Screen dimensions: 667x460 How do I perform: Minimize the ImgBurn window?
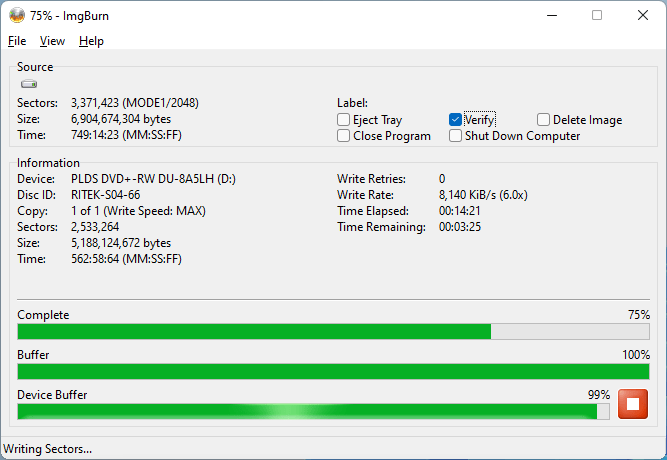coord(551,15)
